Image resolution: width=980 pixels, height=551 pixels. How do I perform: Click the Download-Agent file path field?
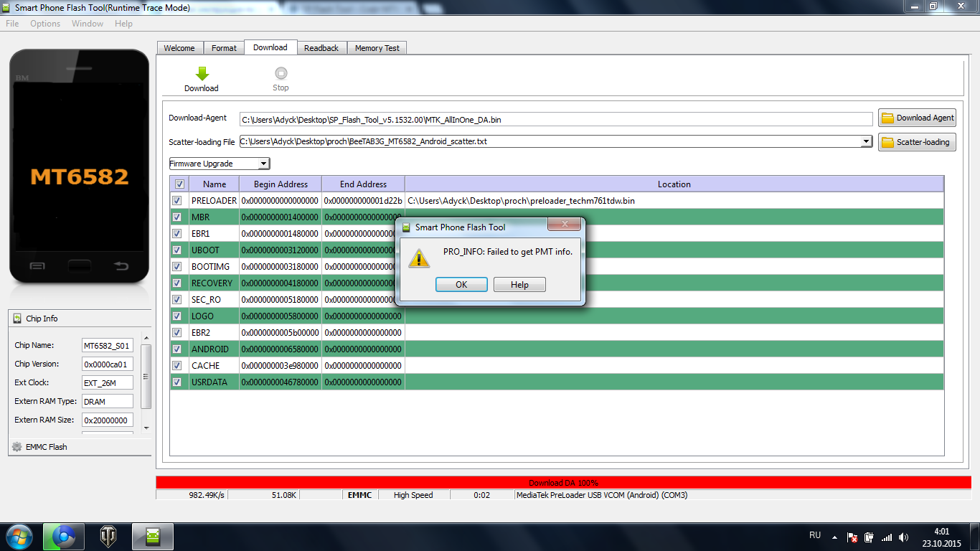point(555,119)
